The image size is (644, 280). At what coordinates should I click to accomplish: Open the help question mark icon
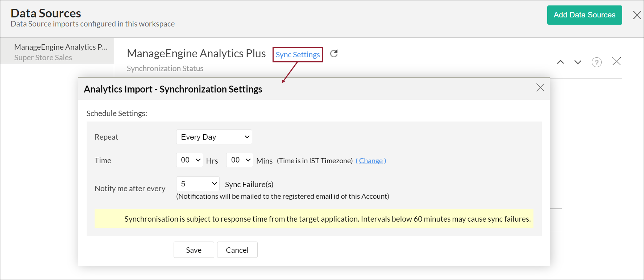point(597,62)
